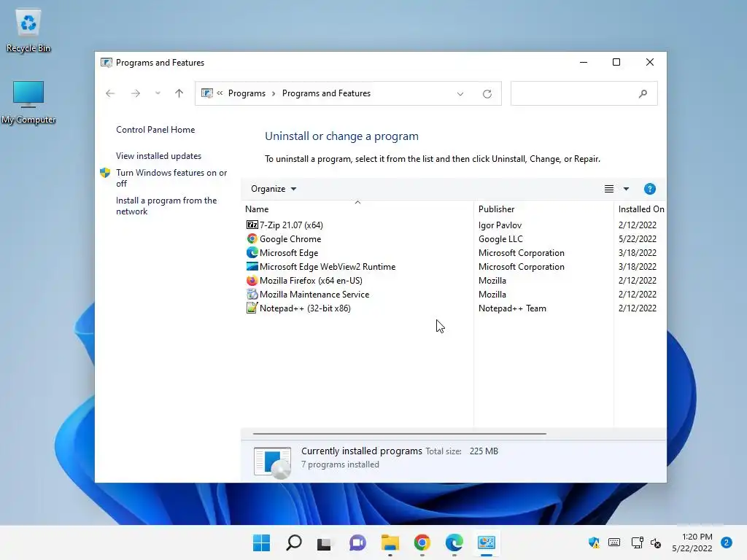This screenshot has width=747, height=560.
Task: Select Mozilla Maintenance Service entry
Action: (x=314, y=295)
